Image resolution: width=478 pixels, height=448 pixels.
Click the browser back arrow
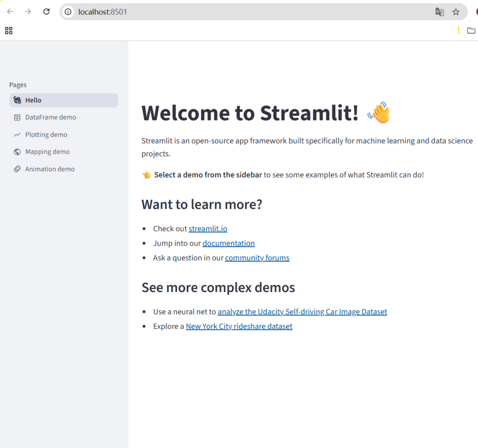pos(9,12)
